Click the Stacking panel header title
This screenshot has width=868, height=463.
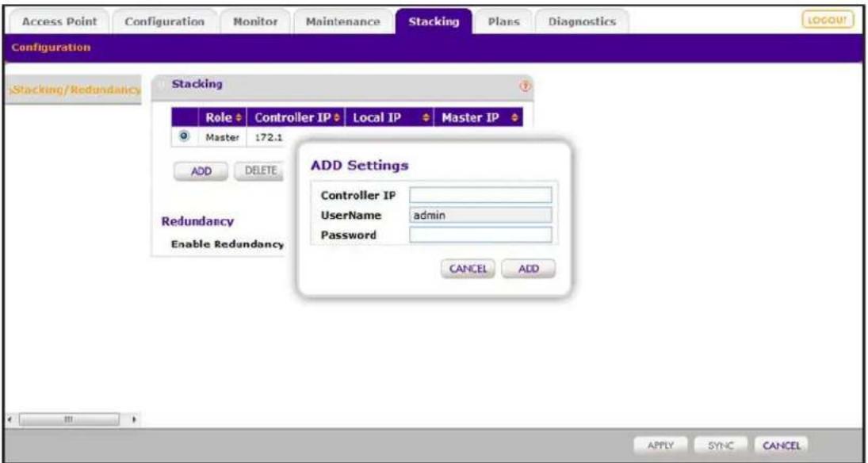pos(197,84)
